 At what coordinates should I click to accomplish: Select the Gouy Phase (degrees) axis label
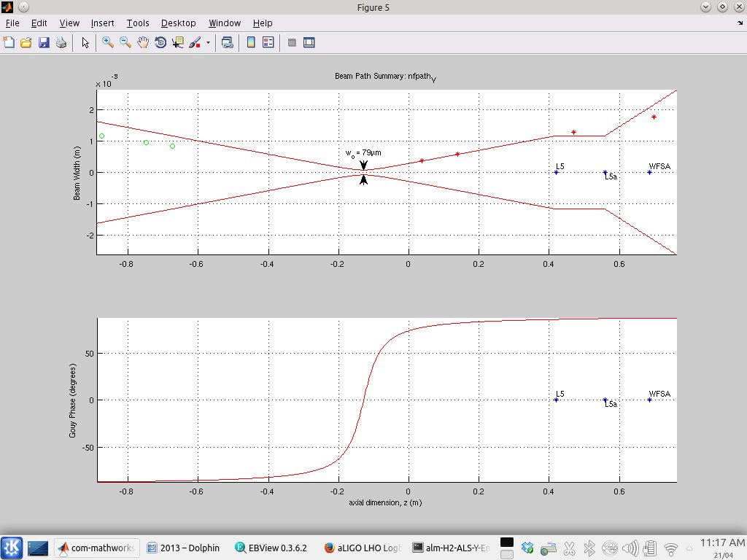click(x=72, y=400)
